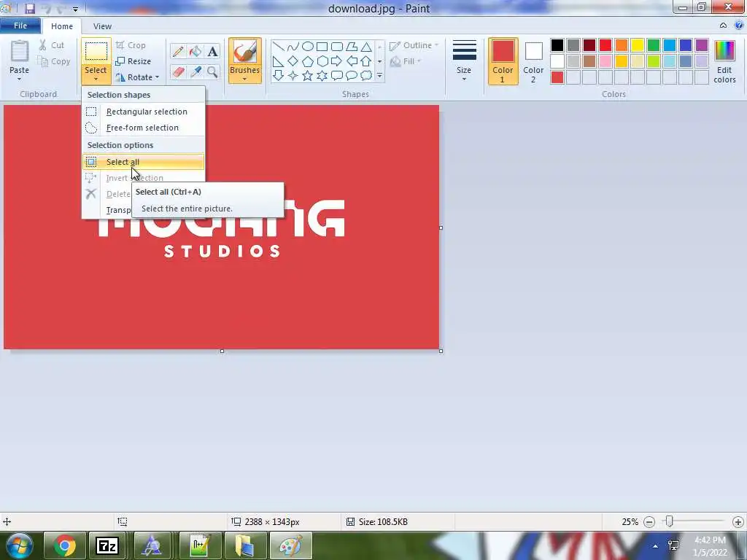
Task: Click the Crop button
Action: point(131,45)
